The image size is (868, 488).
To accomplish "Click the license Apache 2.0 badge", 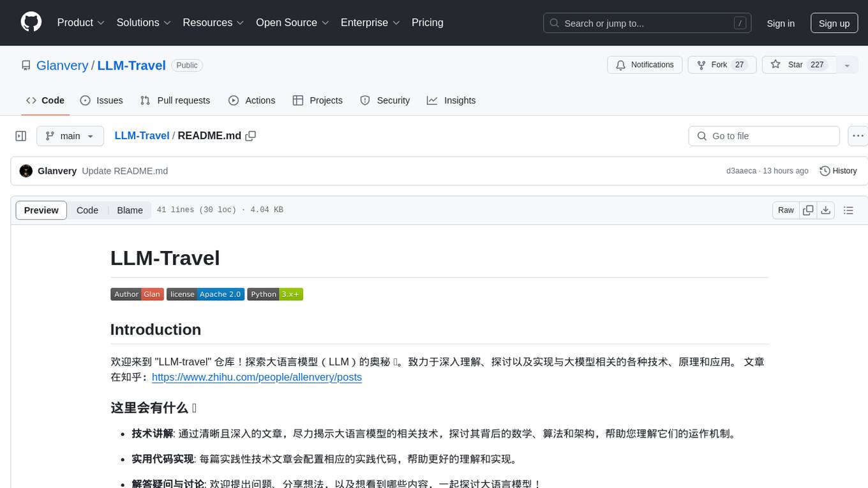I will tap(206, 294).
